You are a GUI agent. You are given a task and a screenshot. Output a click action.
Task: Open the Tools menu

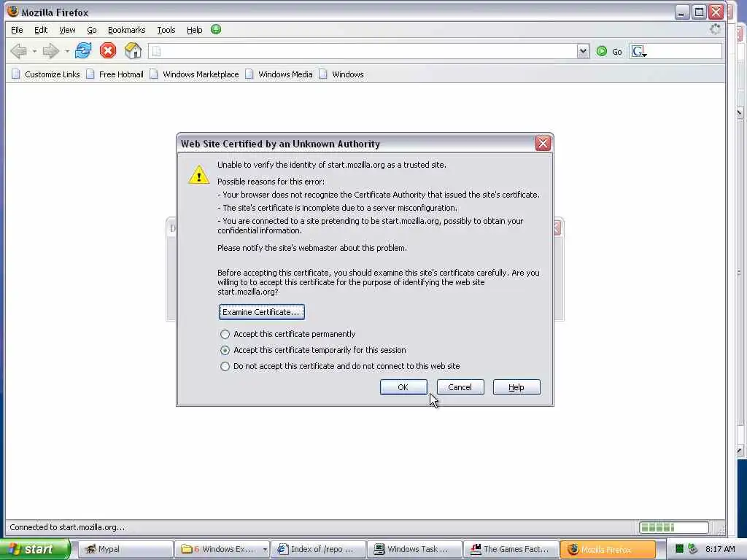click(x=166, y=30)
